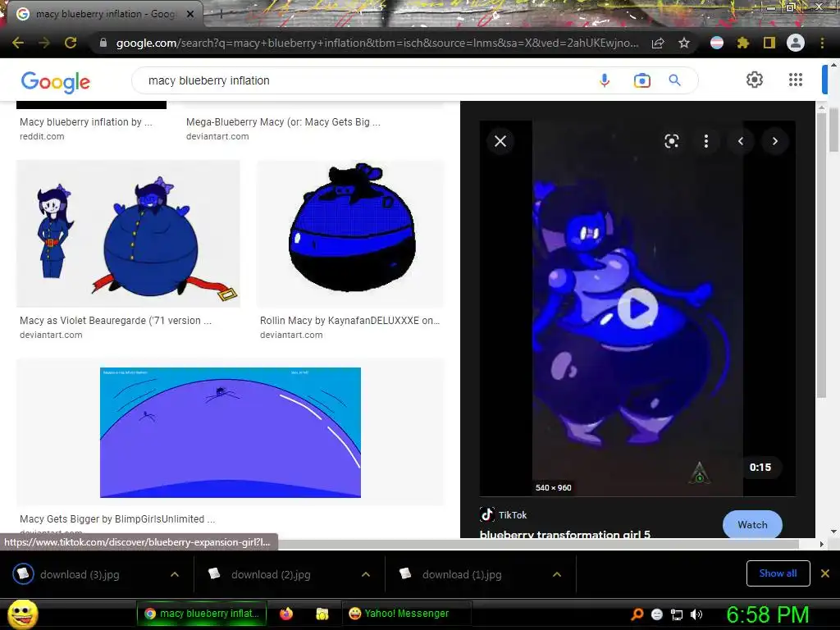Screen dimensions: 840x630
Task: Open the Chrome profile avatar
Action: (x=796, y=43)
